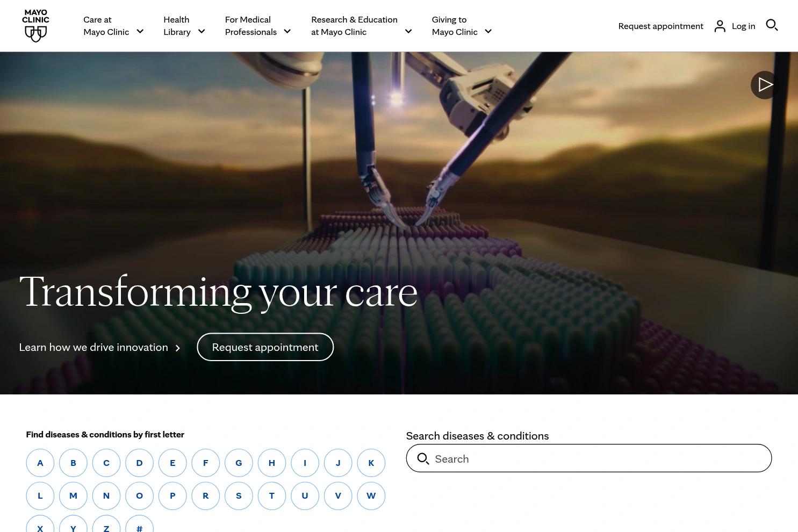This screenshot has width=798, height=532.
Task: Select letter Z in conditions index
Action: 106,528
